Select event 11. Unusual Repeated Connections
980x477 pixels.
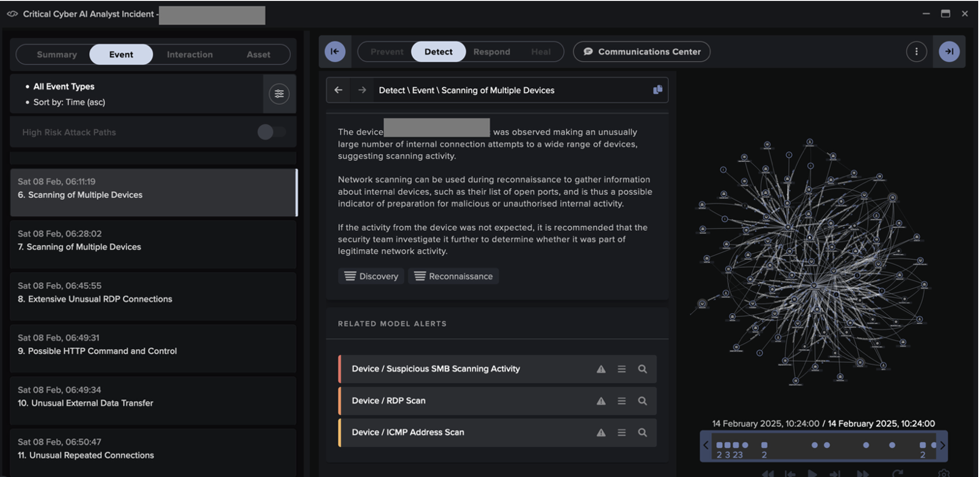(x=153, y=452)
